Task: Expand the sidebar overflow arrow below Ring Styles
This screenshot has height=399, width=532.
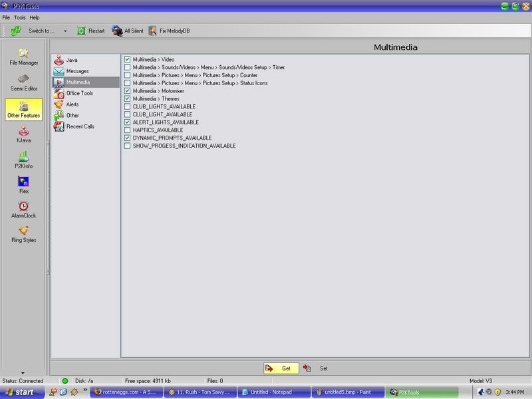Action: (x=23, y=373)
